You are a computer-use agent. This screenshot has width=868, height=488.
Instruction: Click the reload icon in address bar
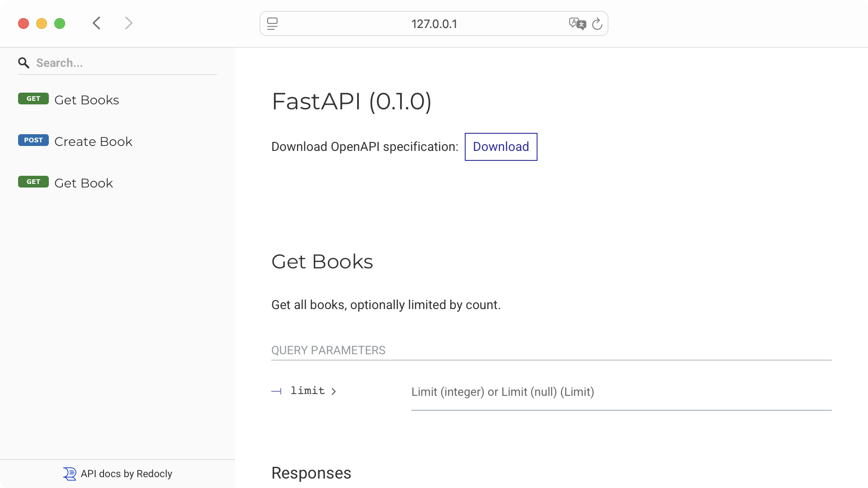(597, 24)
